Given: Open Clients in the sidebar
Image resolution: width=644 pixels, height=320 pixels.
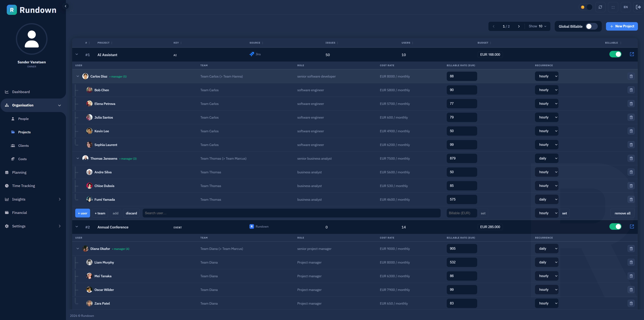Looking at the screenshot, I should [x=23, y=146].
